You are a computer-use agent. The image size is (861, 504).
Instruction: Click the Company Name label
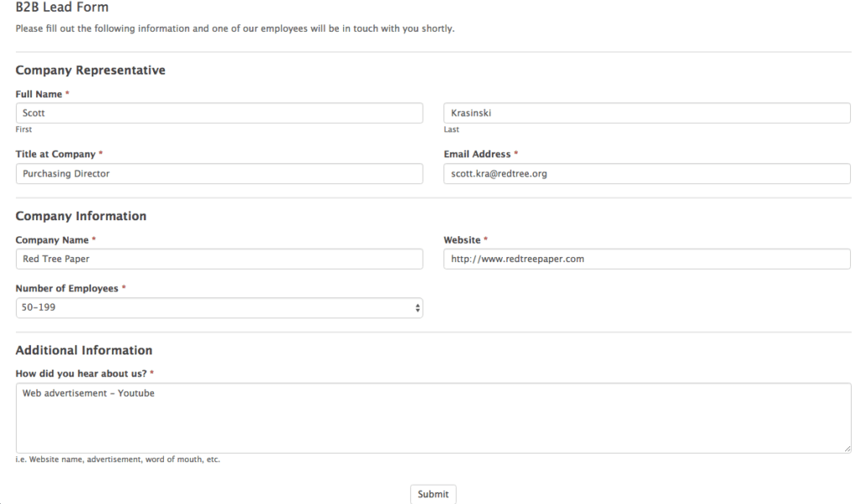(x=52, y=240)
